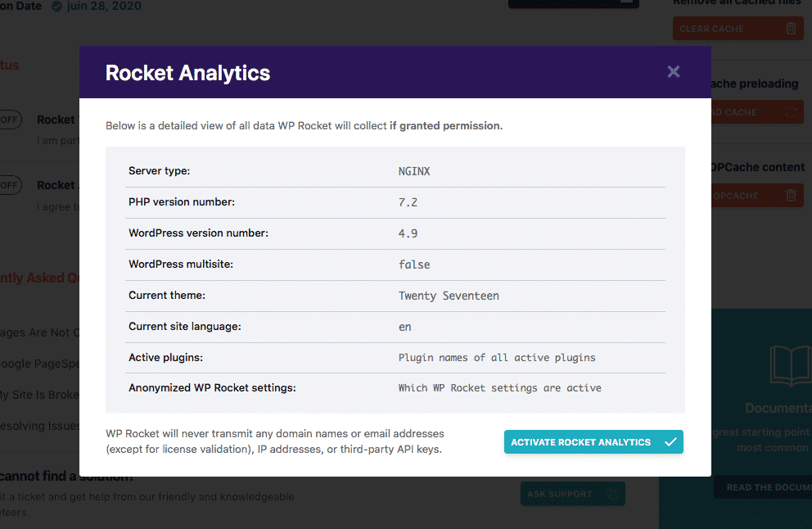Toggle the first OFF switch under status

click(x=8, y=120)
